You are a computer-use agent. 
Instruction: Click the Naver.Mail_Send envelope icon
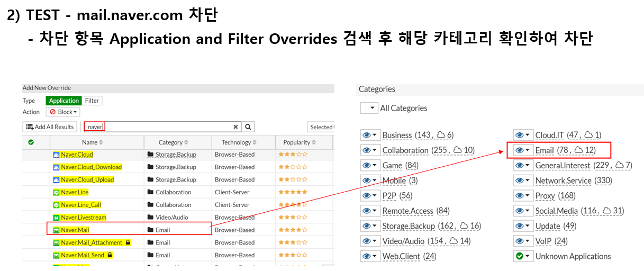click(57, 255)
